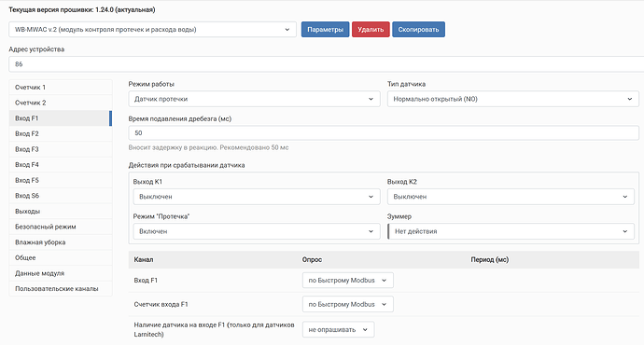Click the Канал column header

tap(144, 259)
